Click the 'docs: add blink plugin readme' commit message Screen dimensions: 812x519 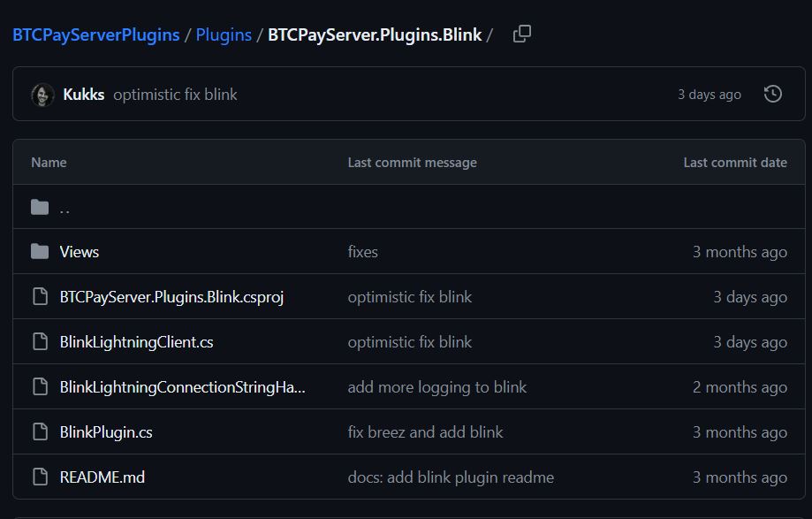pyautogui.click(x=450, y=477)
